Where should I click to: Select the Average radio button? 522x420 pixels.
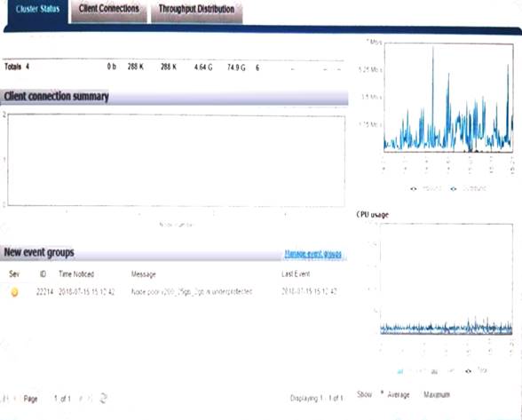point(382,392)
